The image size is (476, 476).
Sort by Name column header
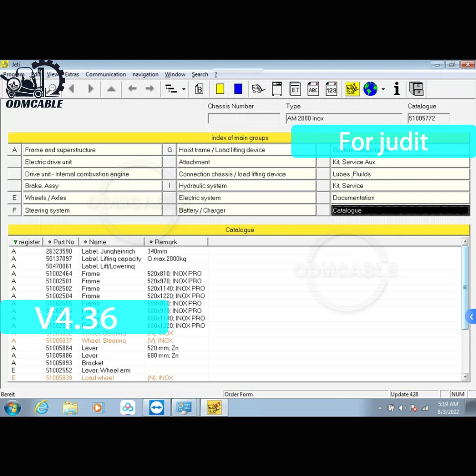pyautogui.click(x=112, y=242)
